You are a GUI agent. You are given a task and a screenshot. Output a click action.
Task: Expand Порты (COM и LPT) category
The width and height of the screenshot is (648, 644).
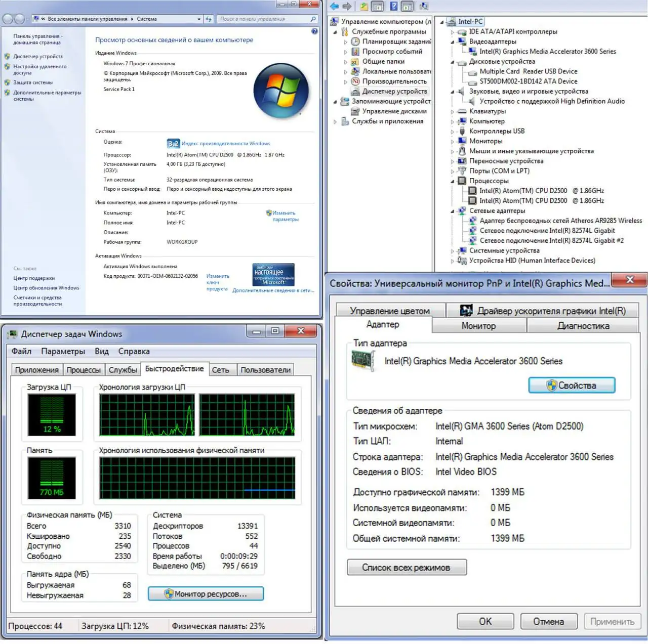453,171
